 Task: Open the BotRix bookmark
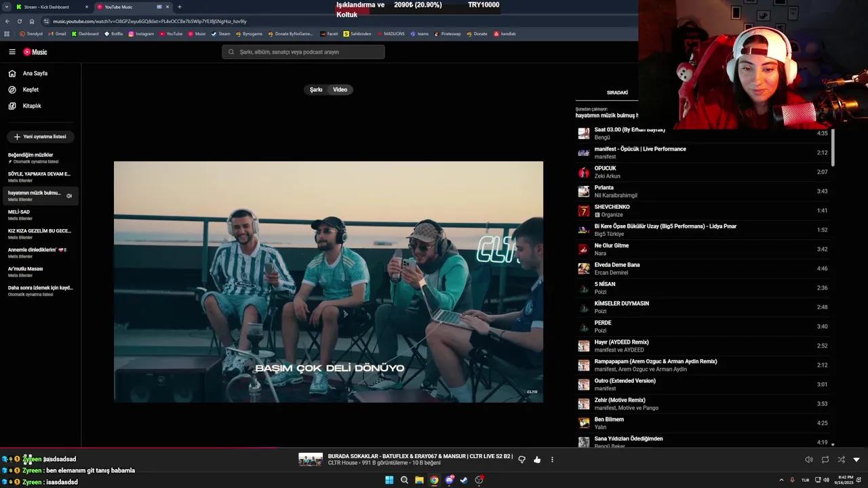tap(114, 34)
